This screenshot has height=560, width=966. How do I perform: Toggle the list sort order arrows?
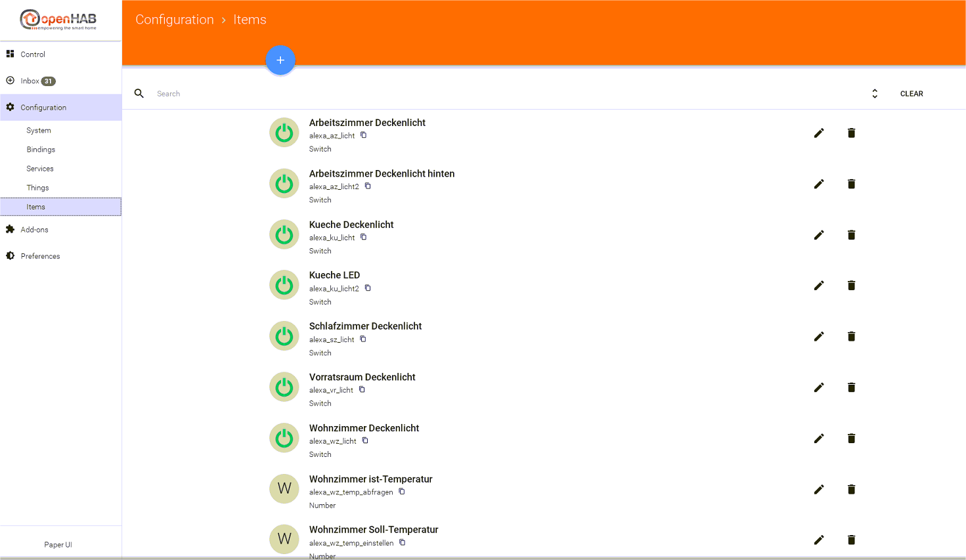(x=875, y=94)
